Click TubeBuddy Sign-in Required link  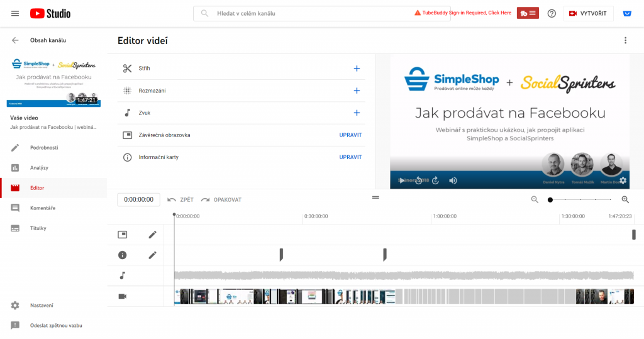coord(463,13)
